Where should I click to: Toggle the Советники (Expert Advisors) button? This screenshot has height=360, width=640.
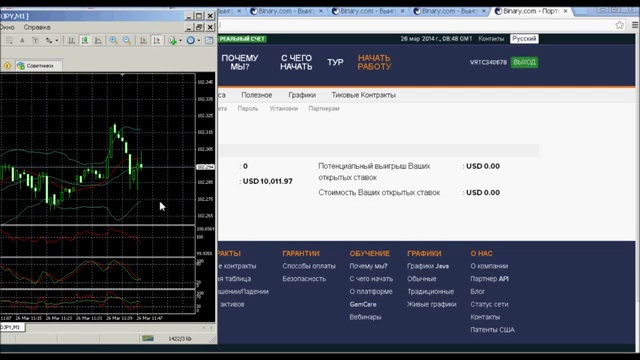point(39,66)
